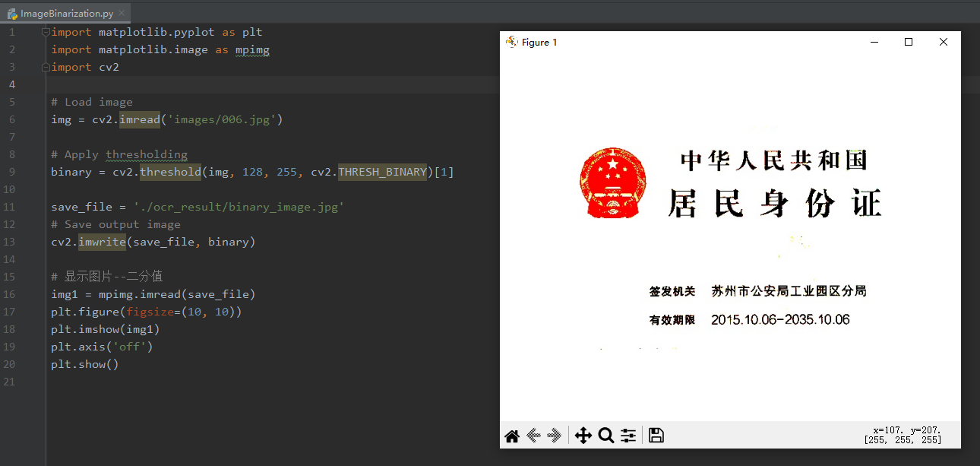Click the Python file icon on tab
The width and height of the screenshot is (980, 466).
[x=12, y=13]
